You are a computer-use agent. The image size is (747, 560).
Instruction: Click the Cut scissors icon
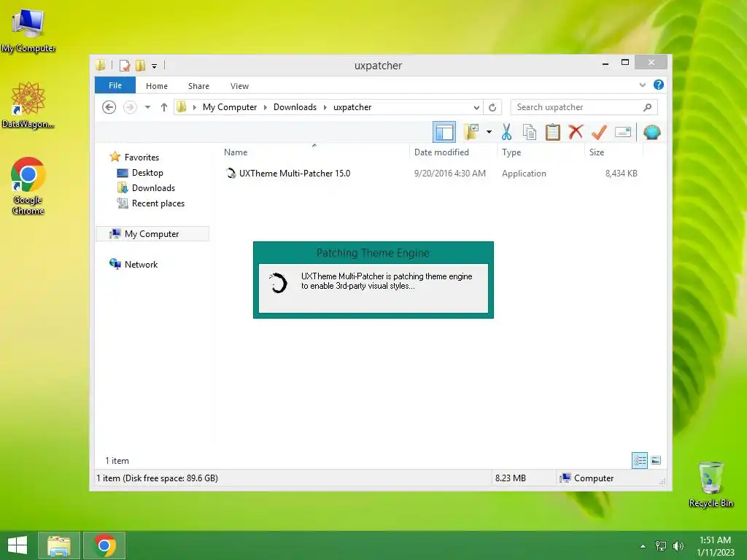[x=506, y=132]
